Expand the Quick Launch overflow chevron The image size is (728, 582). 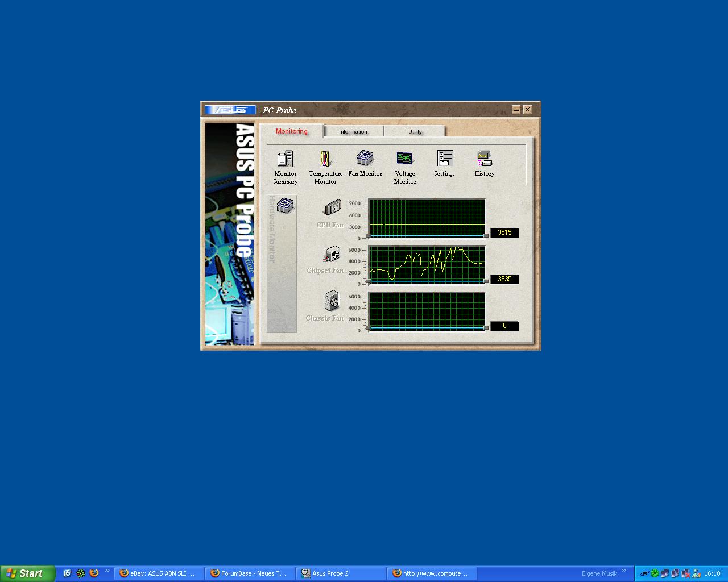[107, 571]
